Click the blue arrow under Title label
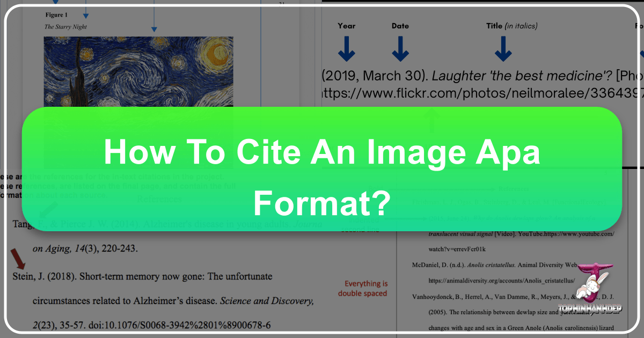The height and width of the screenshot is (338, 644). click(x=503, y=49)
